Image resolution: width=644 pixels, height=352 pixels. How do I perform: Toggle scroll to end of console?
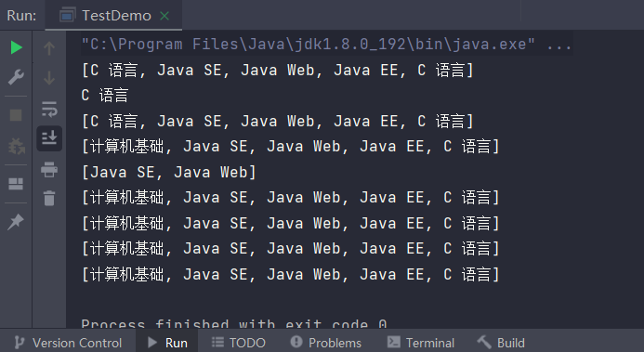49,138
